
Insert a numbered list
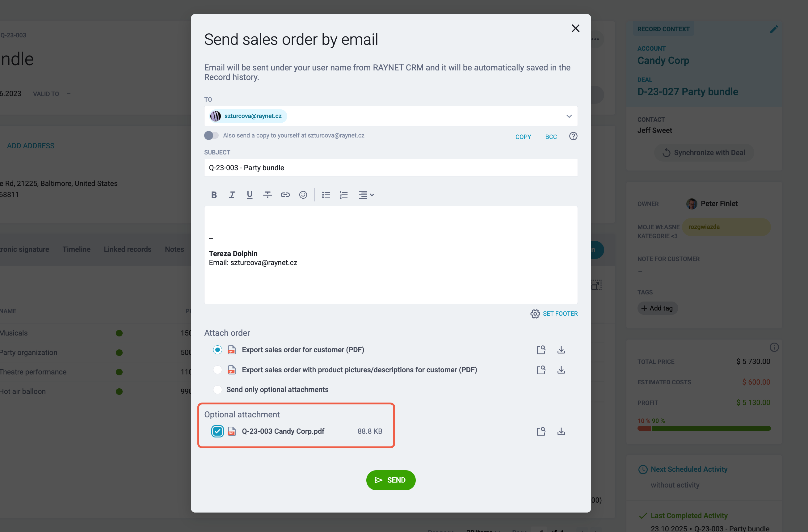tap(343, 195)
